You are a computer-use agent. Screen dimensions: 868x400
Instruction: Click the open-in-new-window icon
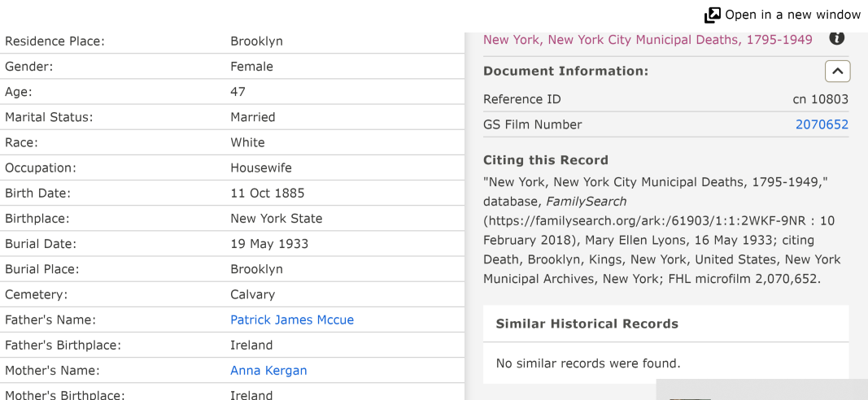712,15
